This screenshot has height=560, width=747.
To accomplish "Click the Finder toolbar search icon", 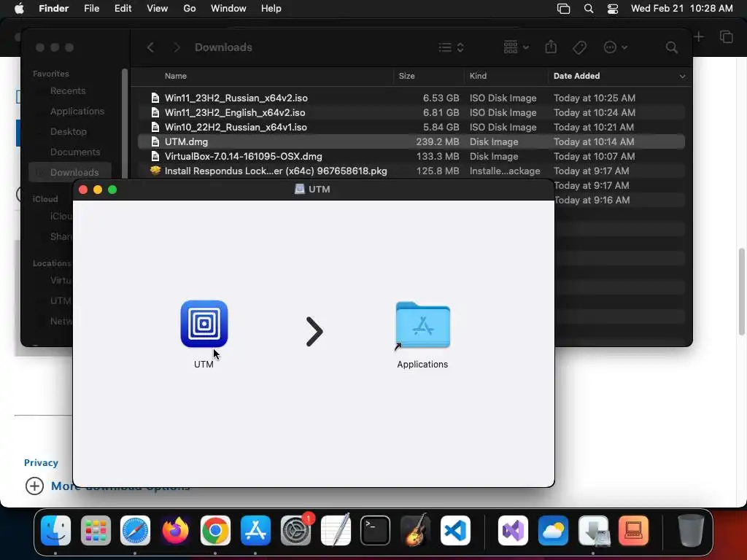I will 671,47.
